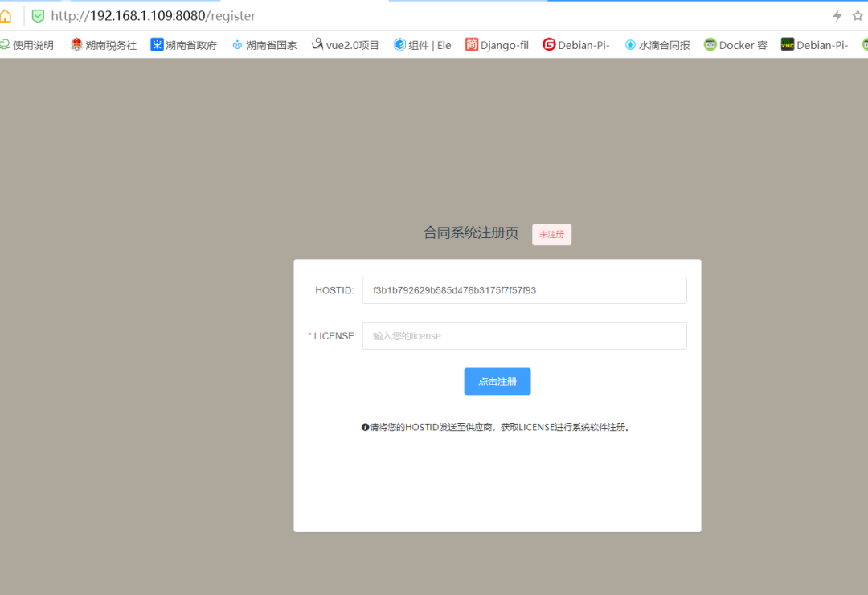Open the 湖南税务社 bookmark

pos(104,45)
